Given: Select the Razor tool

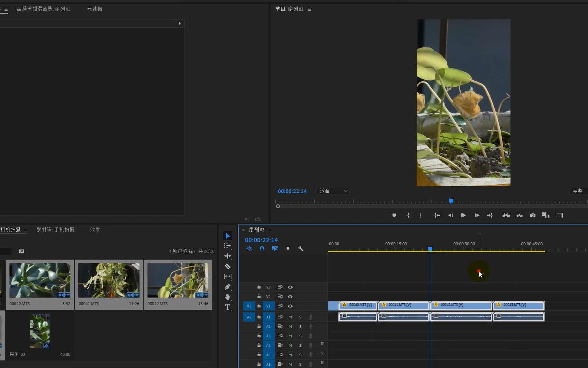Looking at the screenshot, I should pyautogui.click(x=228, y=266).
